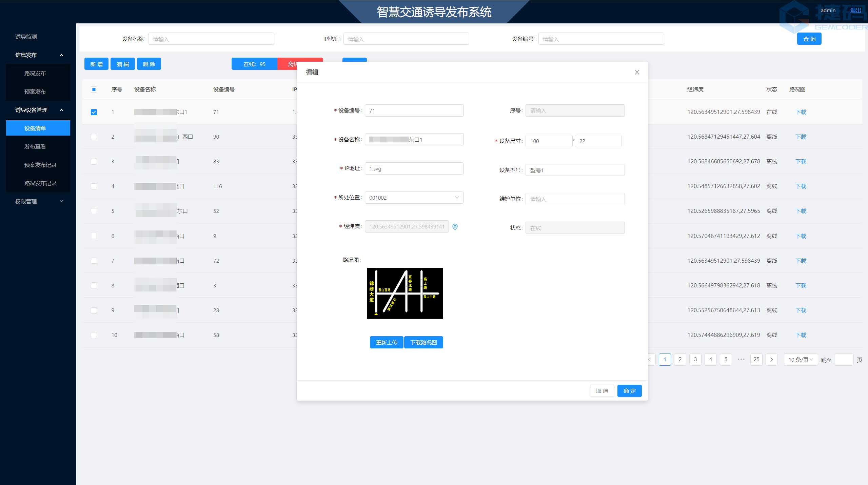Image resolution: width=868 pixels, height=485 pixels.
Task: Click the 删除 button in toolbar
Action: pos(148,64)
